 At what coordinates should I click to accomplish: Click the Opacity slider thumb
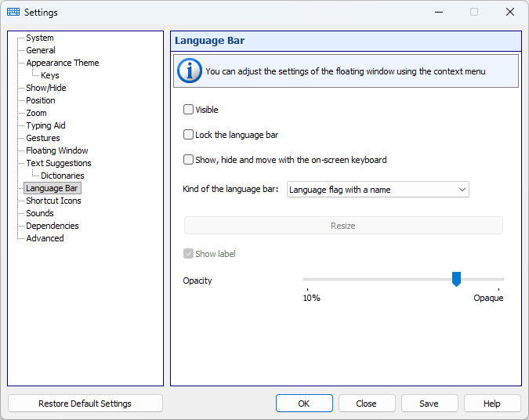[456, 279]
